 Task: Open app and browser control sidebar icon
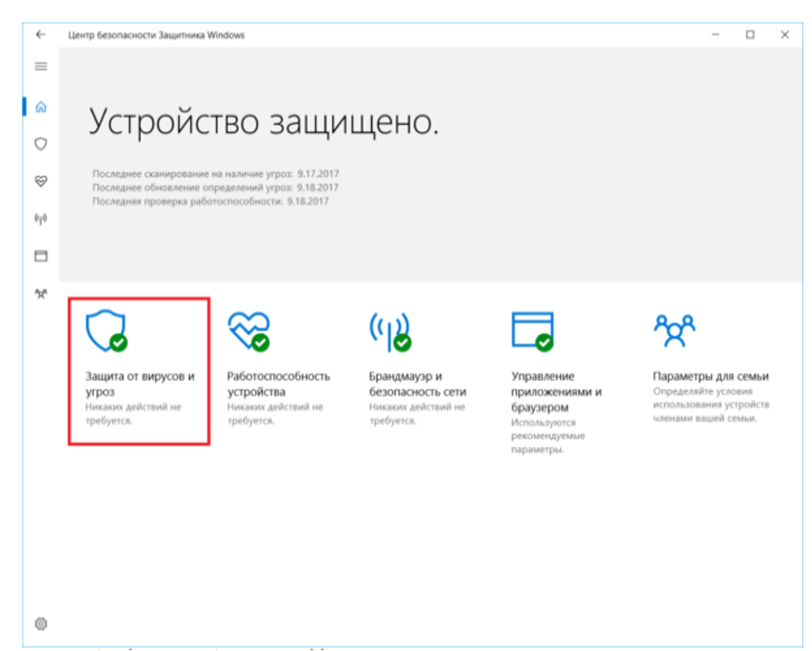[41, 256]
